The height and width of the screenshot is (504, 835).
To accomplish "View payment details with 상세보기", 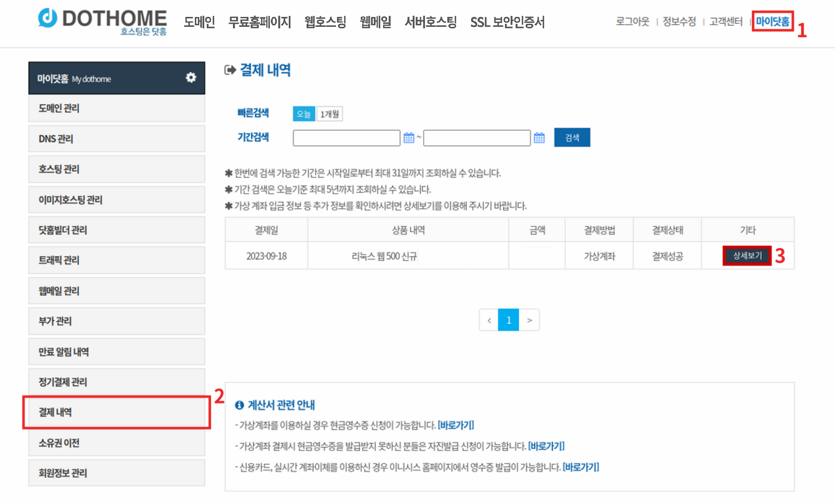I will [747, 255].
